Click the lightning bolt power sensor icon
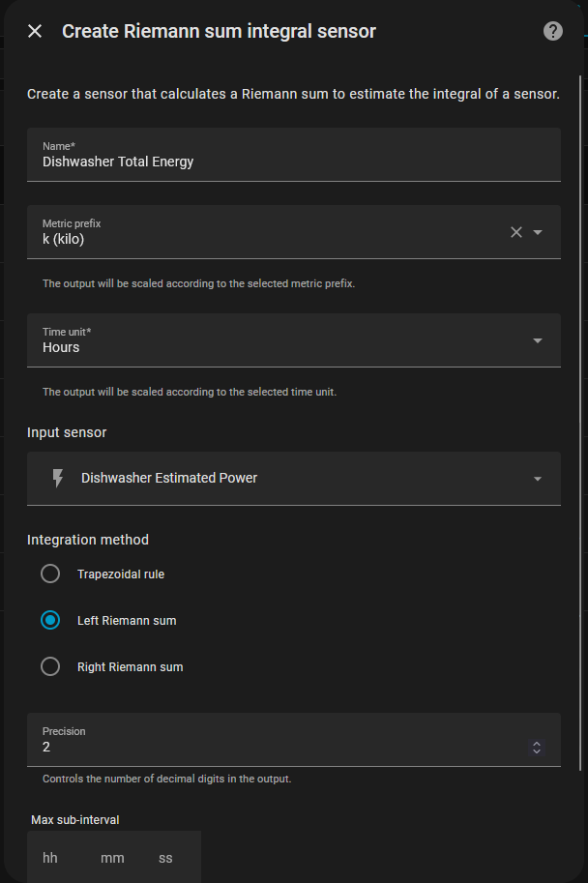The height and width of the screenshot is (883, 588). click(57, 478)
